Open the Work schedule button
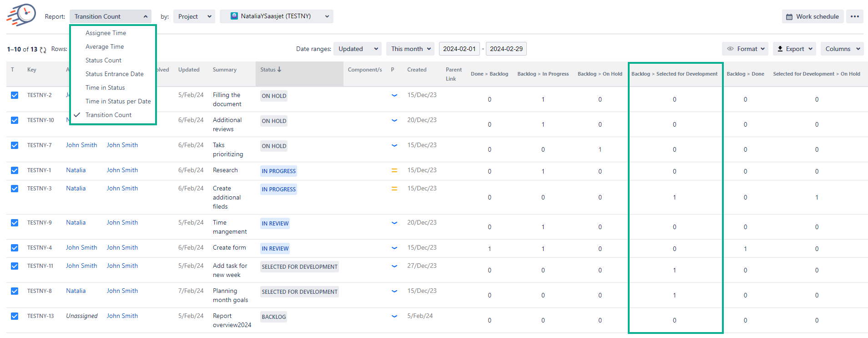 tap(813, 16)
